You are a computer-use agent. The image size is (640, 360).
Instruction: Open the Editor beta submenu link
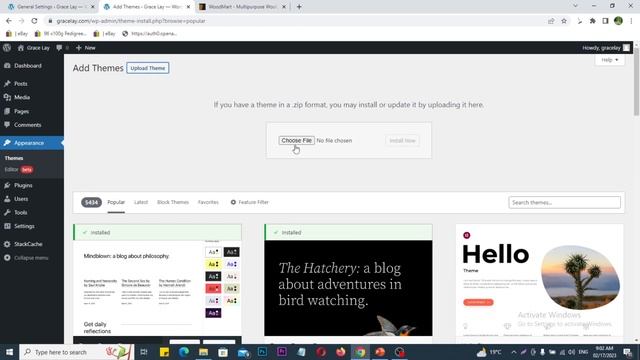coord(18,169)
